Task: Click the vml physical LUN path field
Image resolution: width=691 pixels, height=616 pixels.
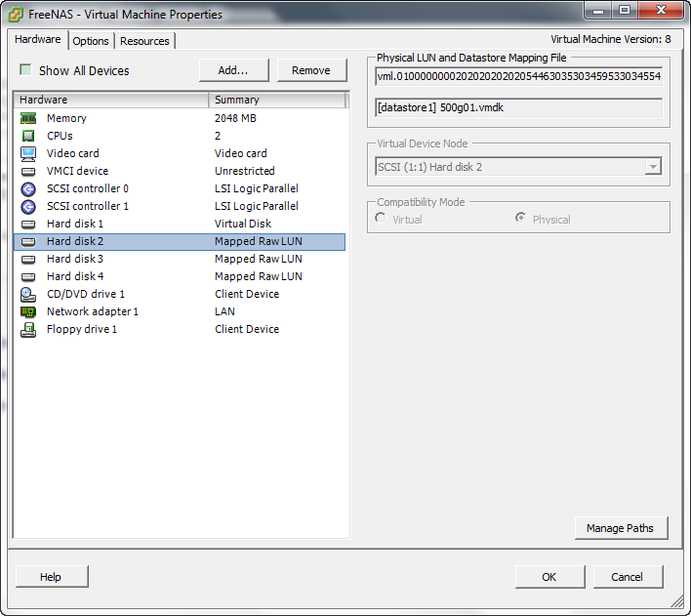Action: point(518,76)
